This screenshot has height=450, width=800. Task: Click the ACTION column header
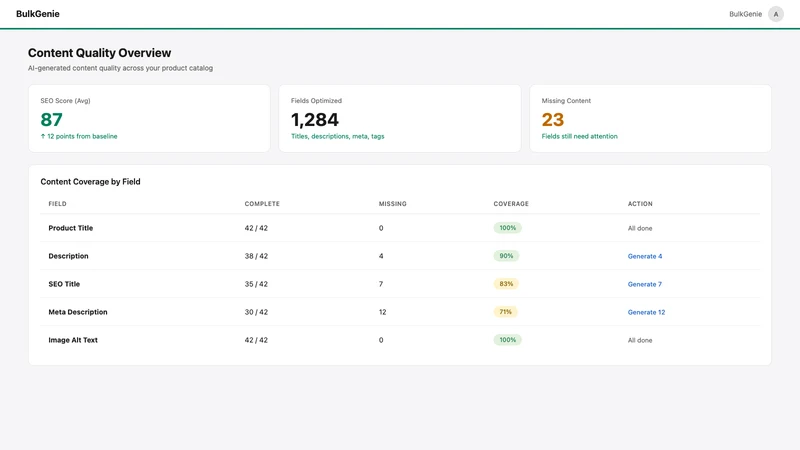[640, 204]
